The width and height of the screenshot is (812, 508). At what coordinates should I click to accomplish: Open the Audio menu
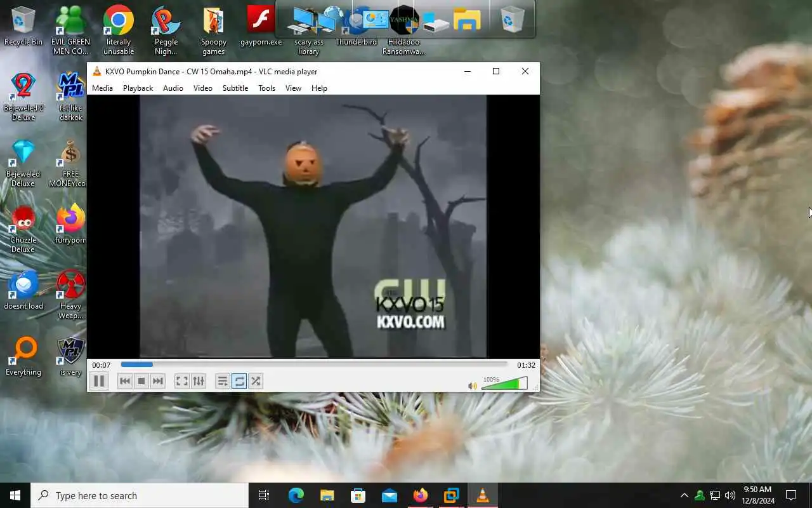[x=173, y=88]
